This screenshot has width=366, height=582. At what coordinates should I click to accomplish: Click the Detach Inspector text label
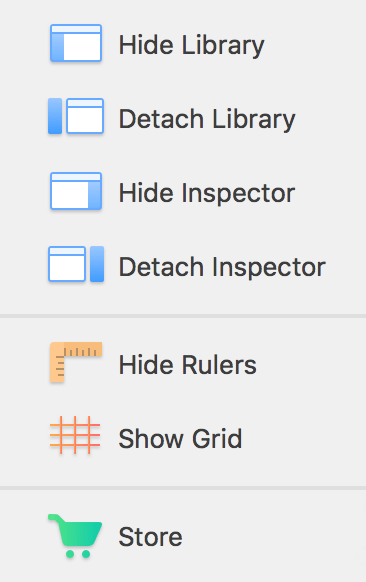(x=222, y=268)
